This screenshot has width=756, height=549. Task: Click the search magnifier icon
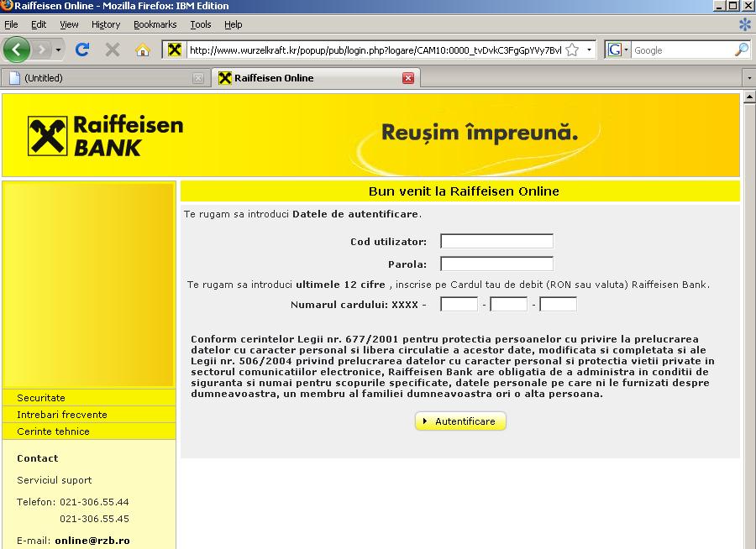click(x=742, y=50)
